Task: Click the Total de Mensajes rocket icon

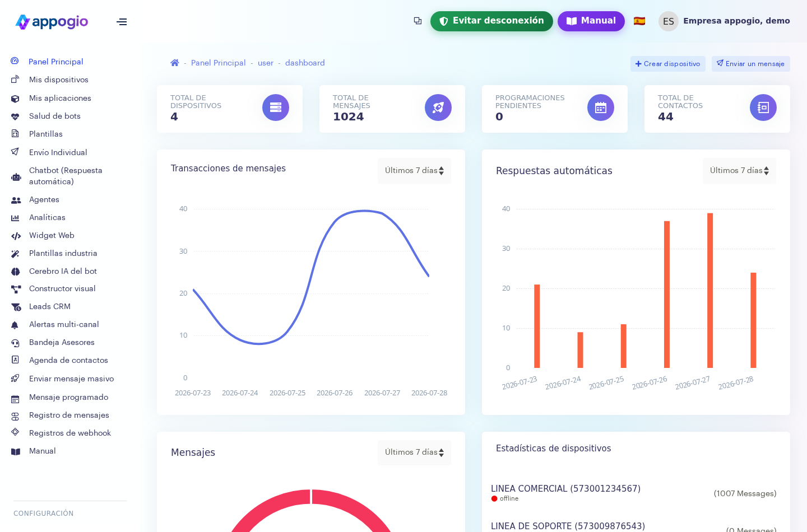Action: [438, 108]
